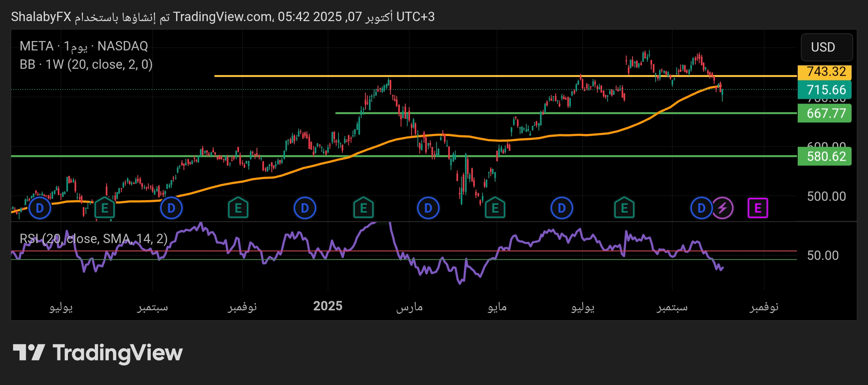Click the META · NASDAQ symbol legend
868x385 pixels.
[84, 46]
